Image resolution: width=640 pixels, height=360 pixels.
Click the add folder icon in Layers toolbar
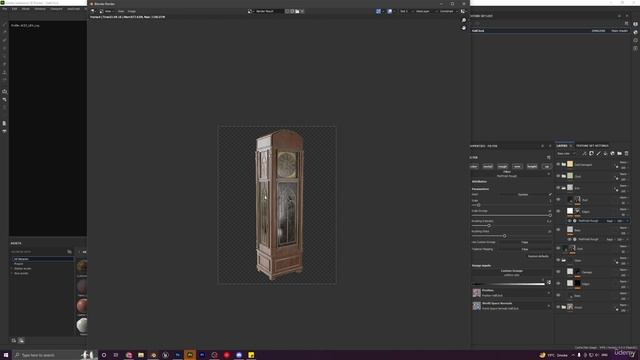[x=619, y=153]
